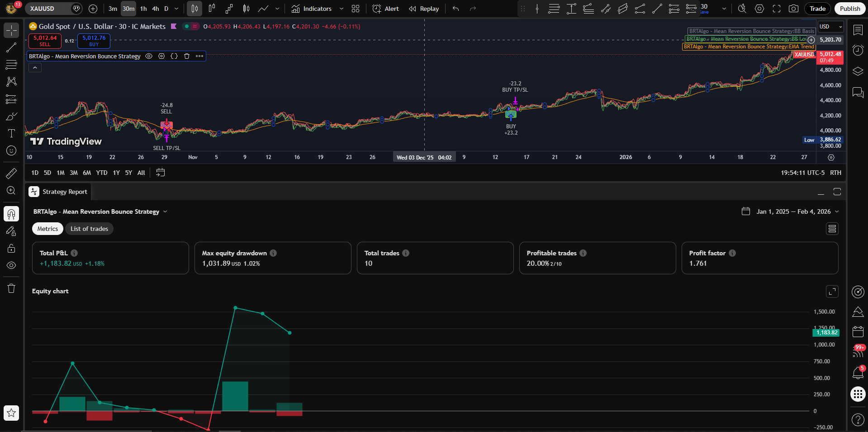
Task: Start bar Replay mode
Action: pos(424,9)
